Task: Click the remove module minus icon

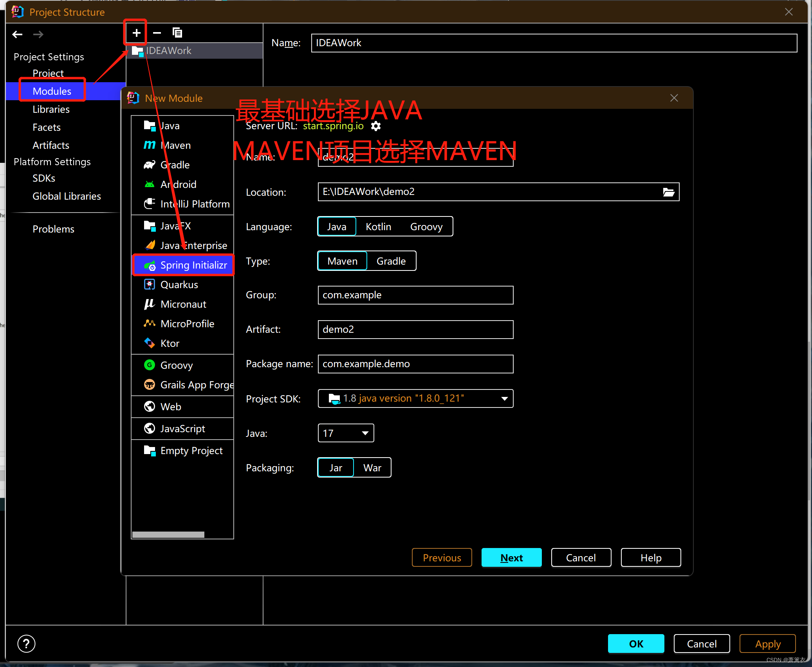Action: point(157,33)
